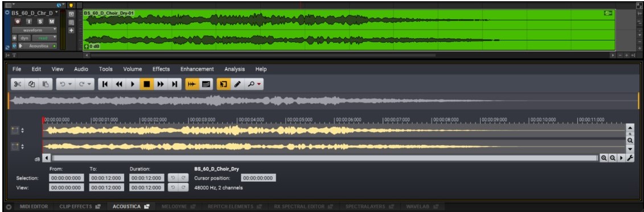Click the BS_60_D_Choir_Dry-01 clip
The height and width of the screenshot is (212, 644).
[349, 30]
